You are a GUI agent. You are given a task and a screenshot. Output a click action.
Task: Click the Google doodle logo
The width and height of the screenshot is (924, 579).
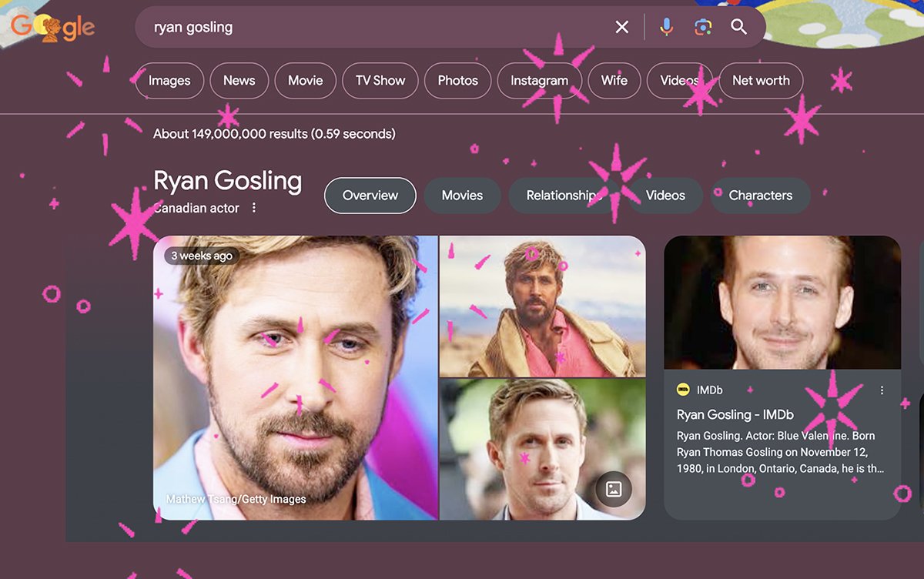pyautogui.click(x=52, y=28)
